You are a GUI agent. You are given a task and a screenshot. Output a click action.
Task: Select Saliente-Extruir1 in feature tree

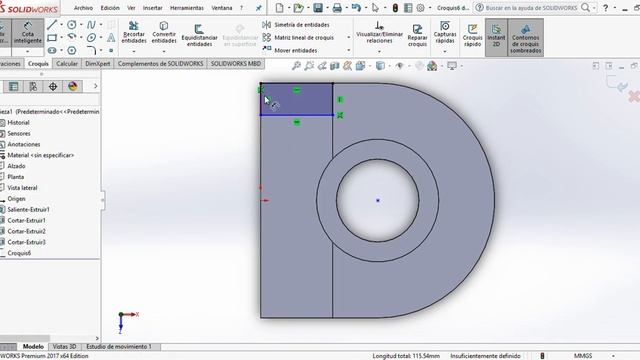pos(28,209)
